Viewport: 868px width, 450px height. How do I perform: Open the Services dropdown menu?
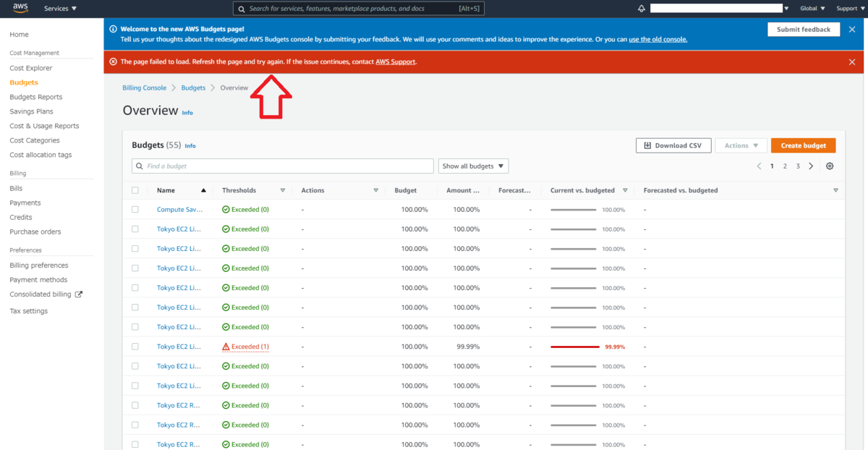[60, 9]
